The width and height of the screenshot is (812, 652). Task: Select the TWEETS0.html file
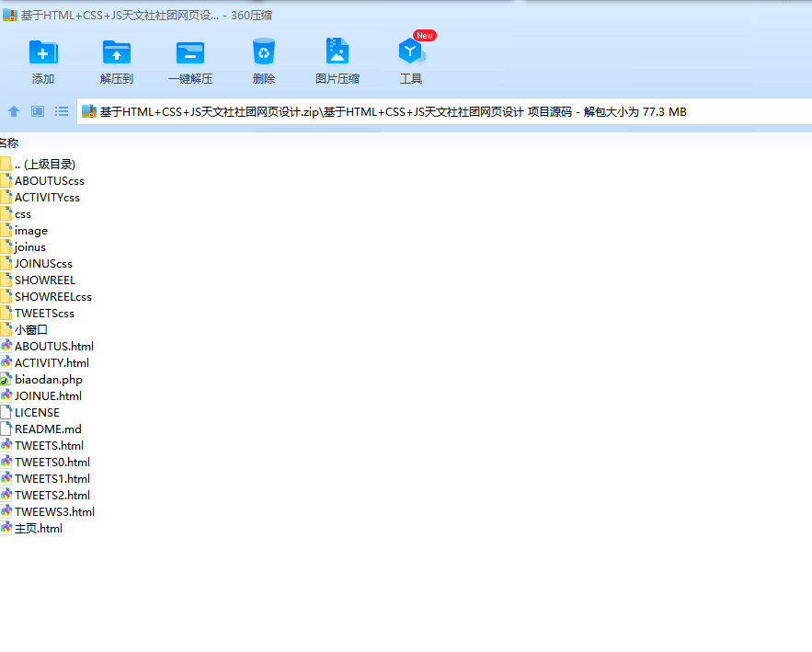click(46, 463)
